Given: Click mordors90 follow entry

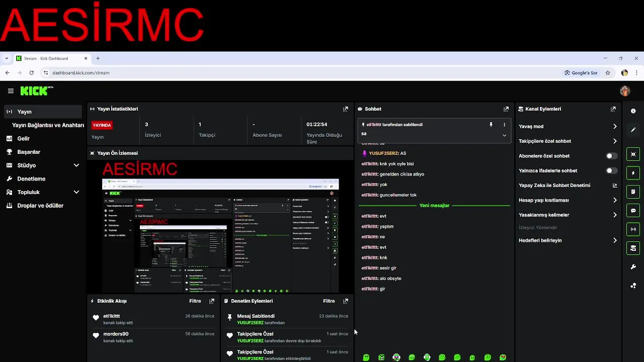Looking at the screenshot, I should pyautogui.click(x=154, y=337).
